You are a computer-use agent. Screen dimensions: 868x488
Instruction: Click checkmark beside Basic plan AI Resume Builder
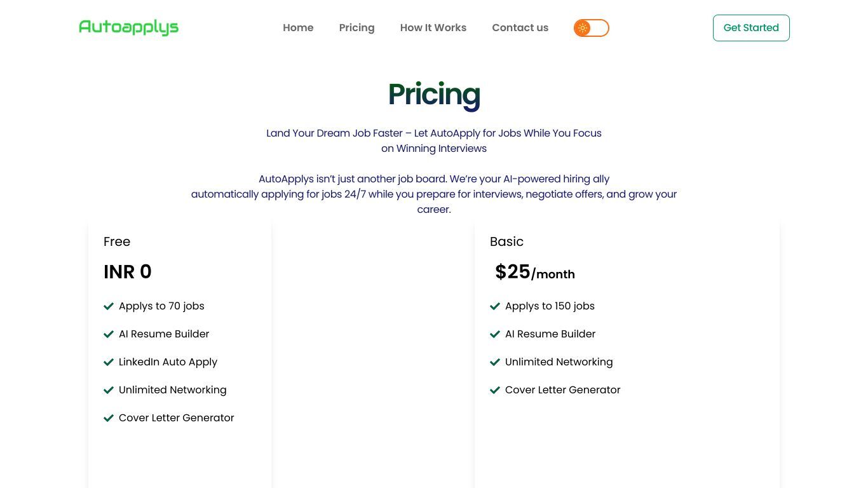[495, 334]
